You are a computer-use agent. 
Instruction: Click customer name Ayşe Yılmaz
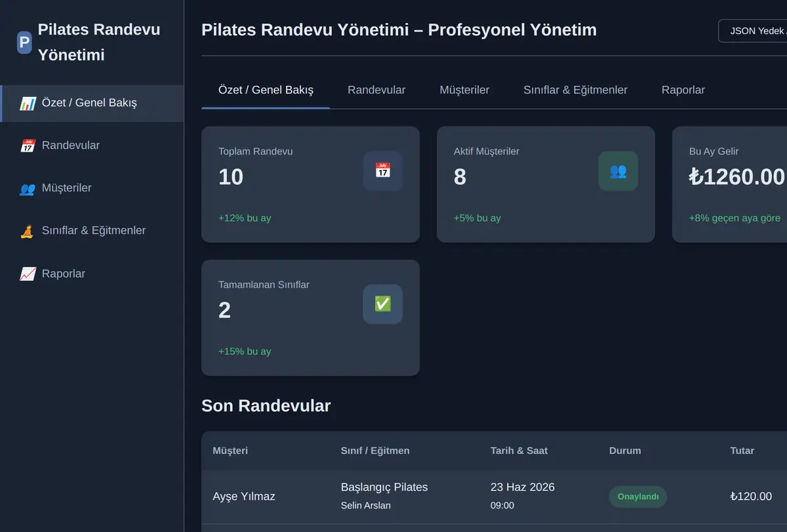(244, 497)
